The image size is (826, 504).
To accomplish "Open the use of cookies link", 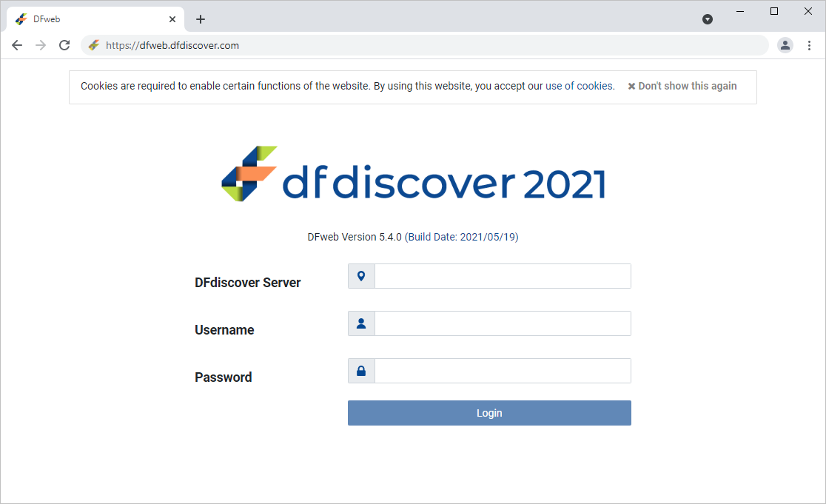I will coord(579,86).
